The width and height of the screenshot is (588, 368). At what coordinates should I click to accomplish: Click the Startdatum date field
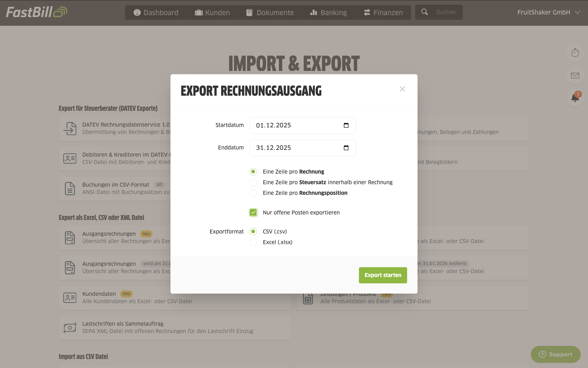click(303, 125)
